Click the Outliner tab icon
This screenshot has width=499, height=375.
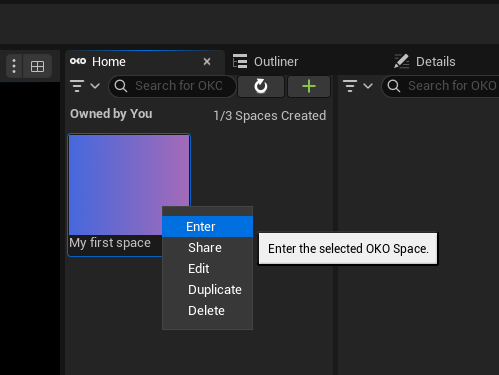click(240, 61)
